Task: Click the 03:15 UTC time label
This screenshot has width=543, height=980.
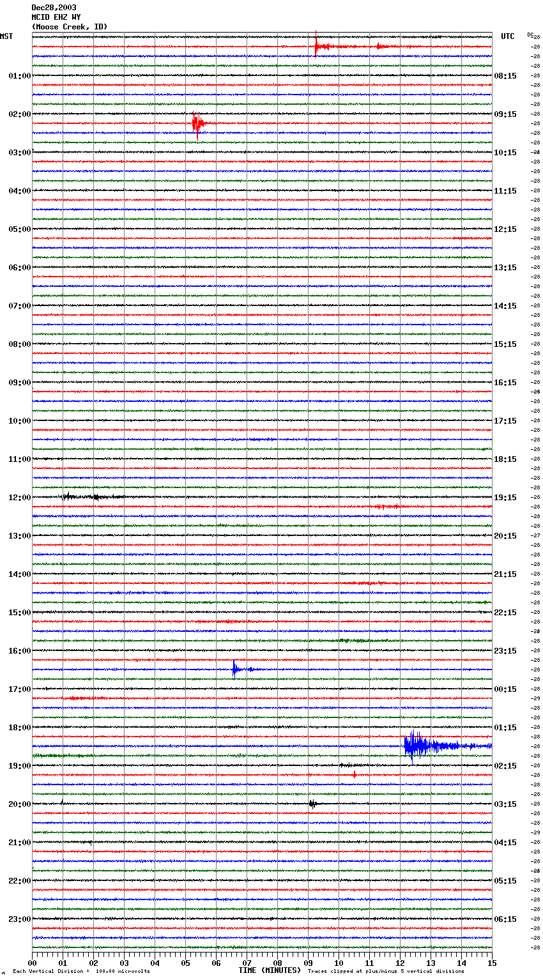Action: 505,804
